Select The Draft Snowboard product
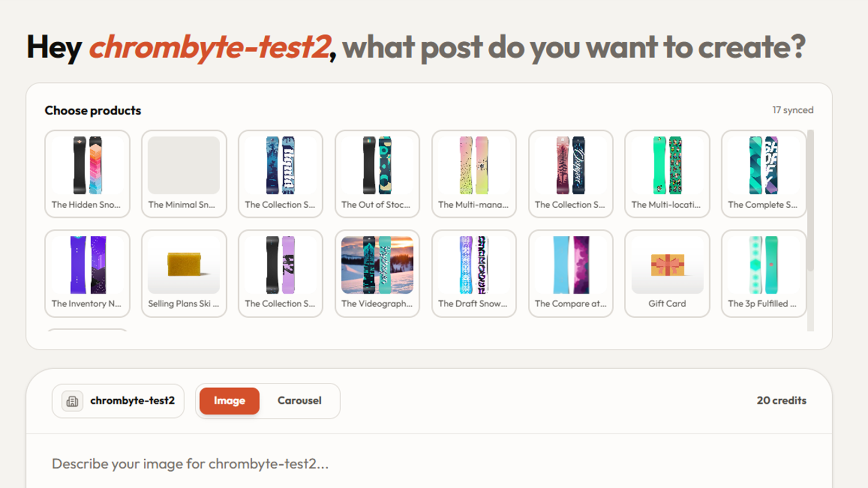 pyautogui.click(x=474, y=273)
